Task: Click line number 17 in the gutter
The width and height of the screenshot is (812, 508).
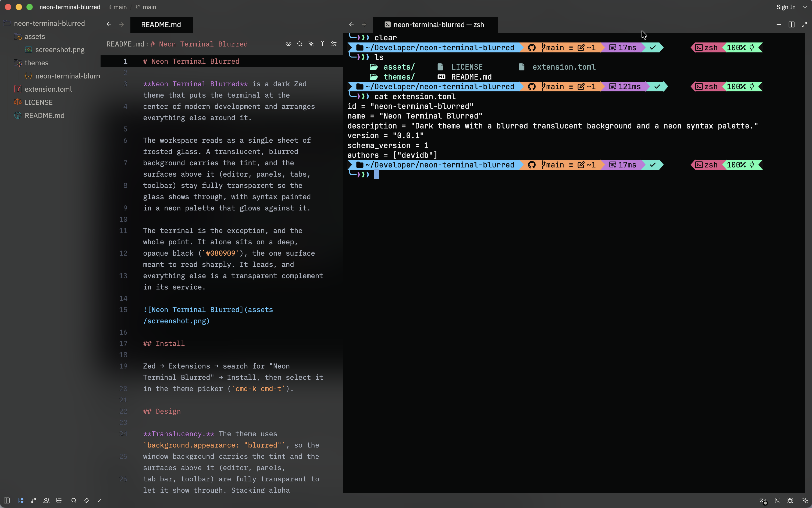Action: (x=123, y=344)
